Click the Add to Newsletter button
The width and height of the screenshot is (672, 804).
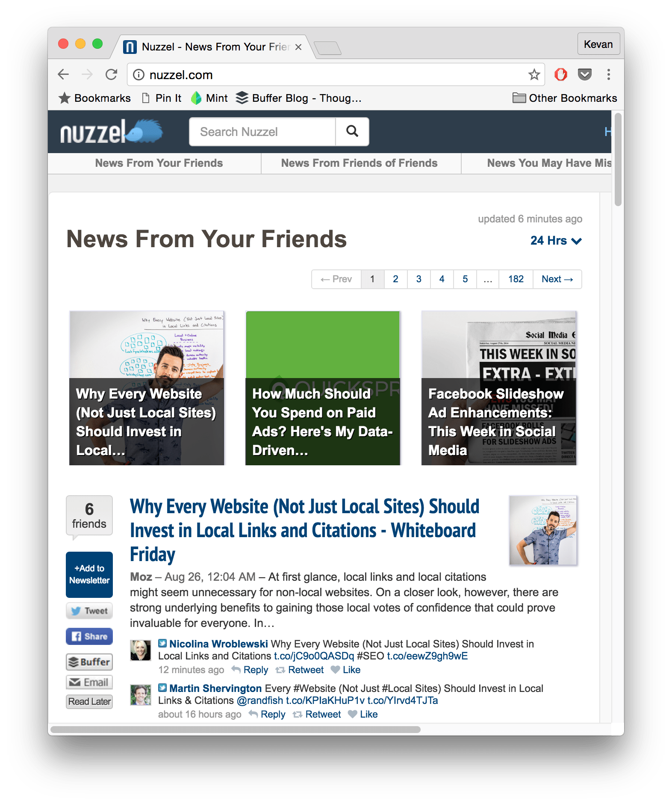(89, 574)
